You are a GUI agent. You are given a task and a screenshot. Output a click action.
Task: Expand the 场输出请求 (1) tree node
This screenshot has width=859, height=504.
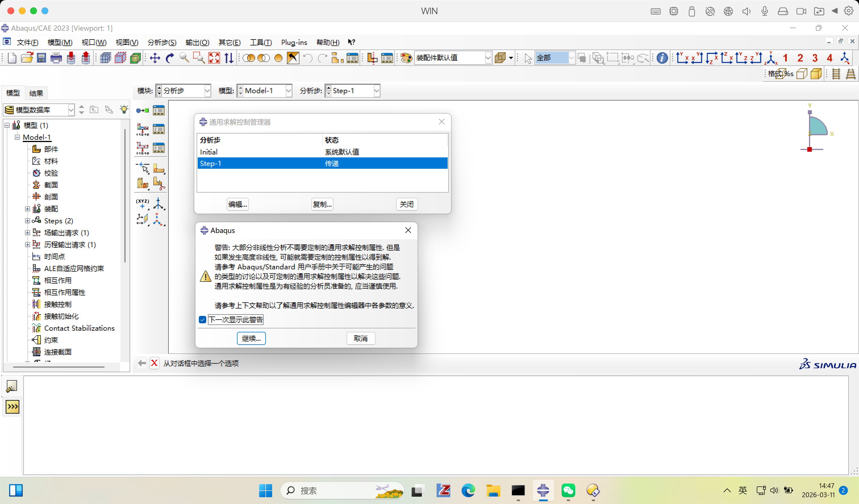tap(27, 233)
